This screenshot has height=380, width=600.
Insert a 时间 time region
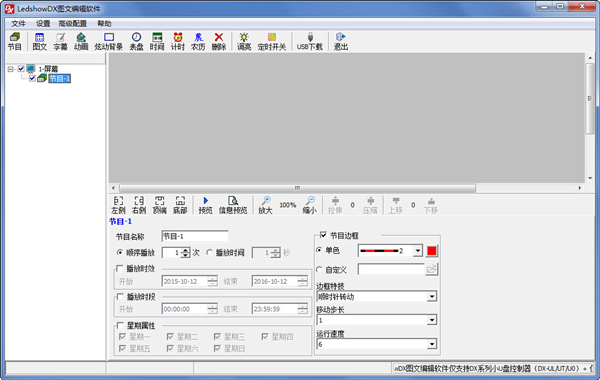157,41
